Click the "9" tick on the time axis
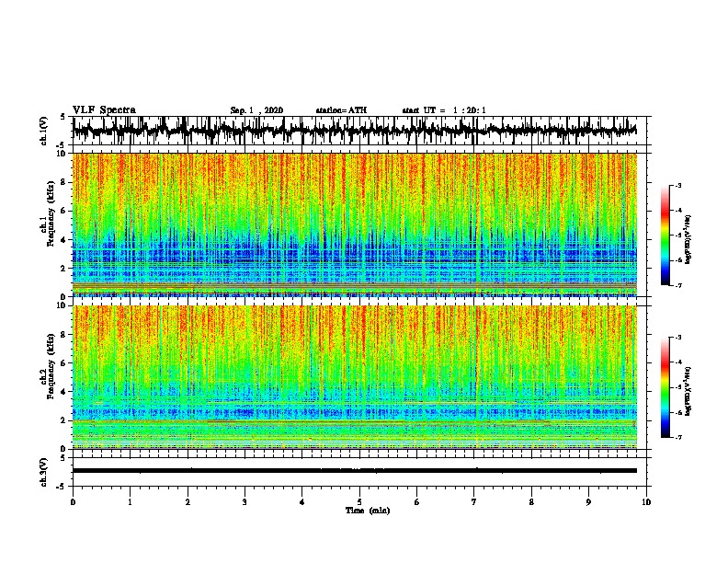The width and height of the screenshot is (728, 563). click(588, 502)
